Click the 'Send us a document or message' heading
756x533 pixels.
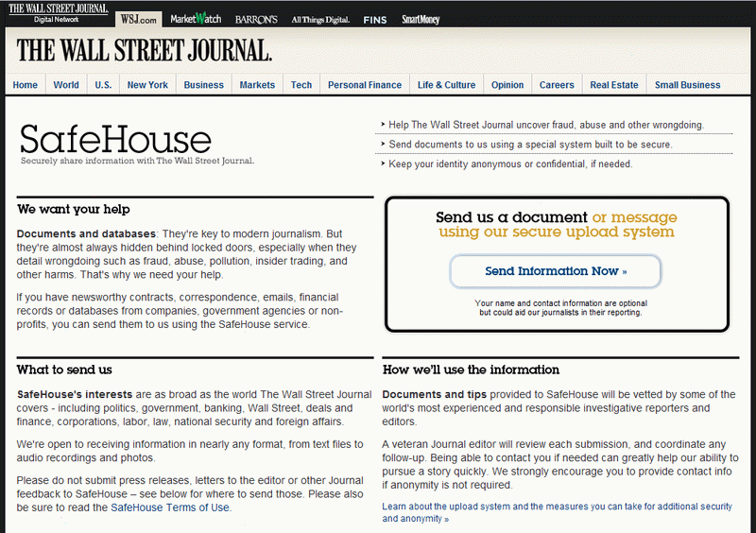(557, 224)
